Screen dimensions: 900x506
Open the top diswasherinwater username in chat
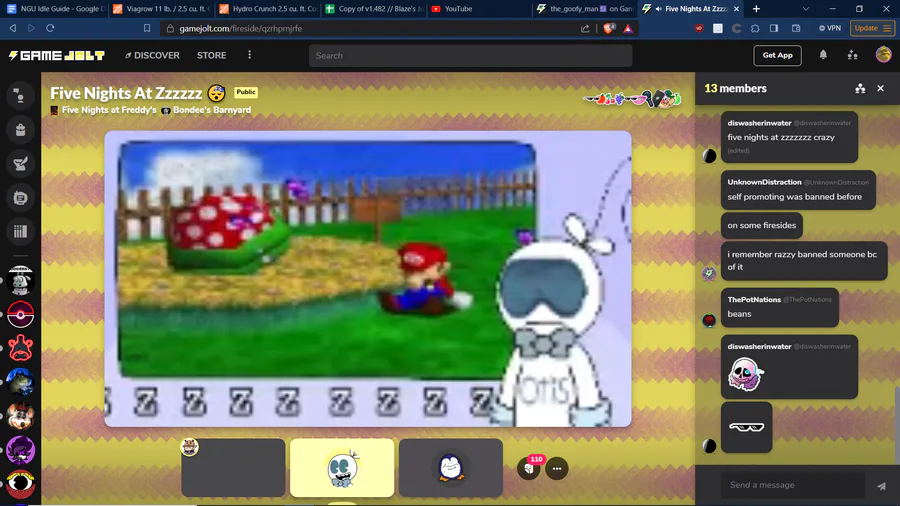tap(759, 123)
